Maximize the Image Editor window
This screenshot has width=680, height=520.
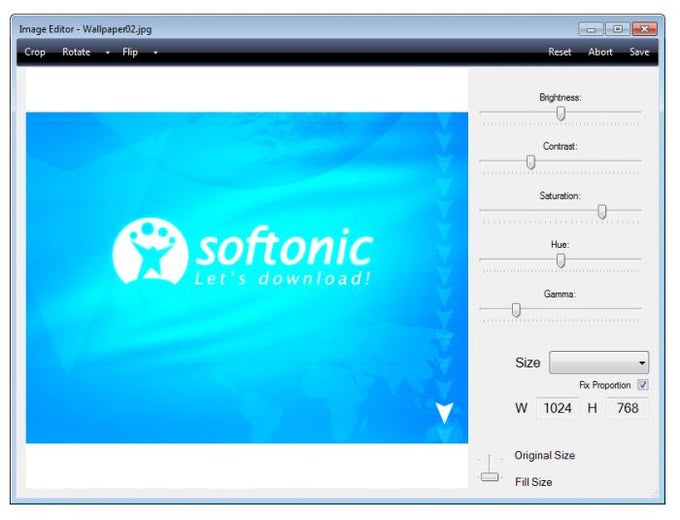618,29
